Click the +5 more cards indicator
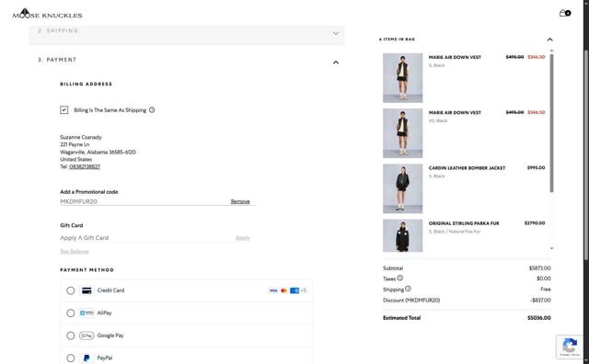 coord(304,290)
